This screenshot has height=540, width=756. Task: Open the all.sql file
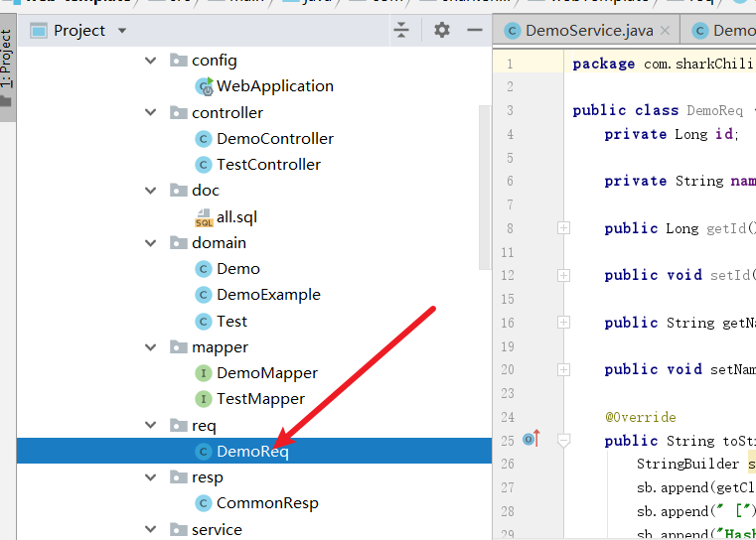[236, 216]
